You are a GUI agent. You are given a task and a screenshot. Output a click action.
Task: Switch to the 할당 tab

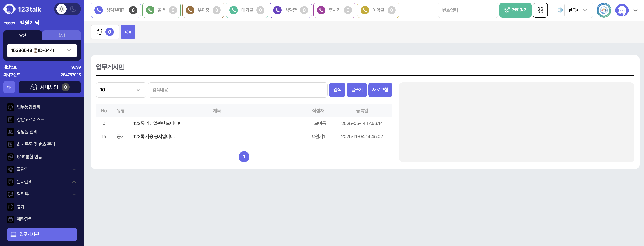61,35
